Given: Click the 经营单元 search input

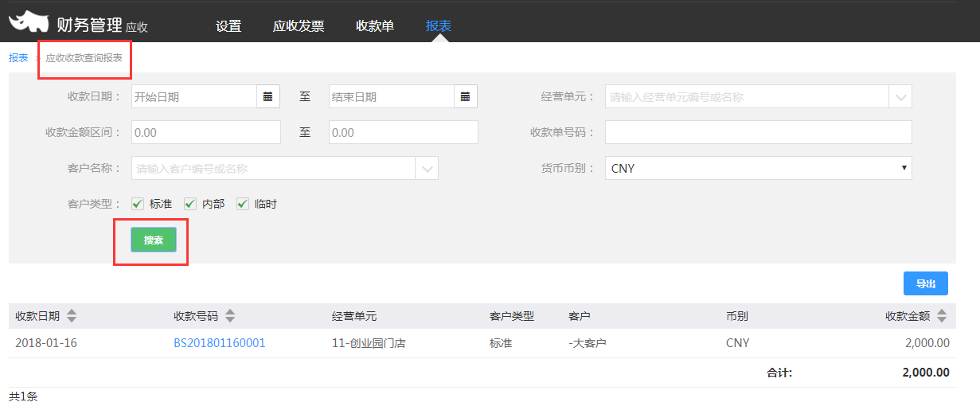Looking at the screenshot, I should click(748, 97).
